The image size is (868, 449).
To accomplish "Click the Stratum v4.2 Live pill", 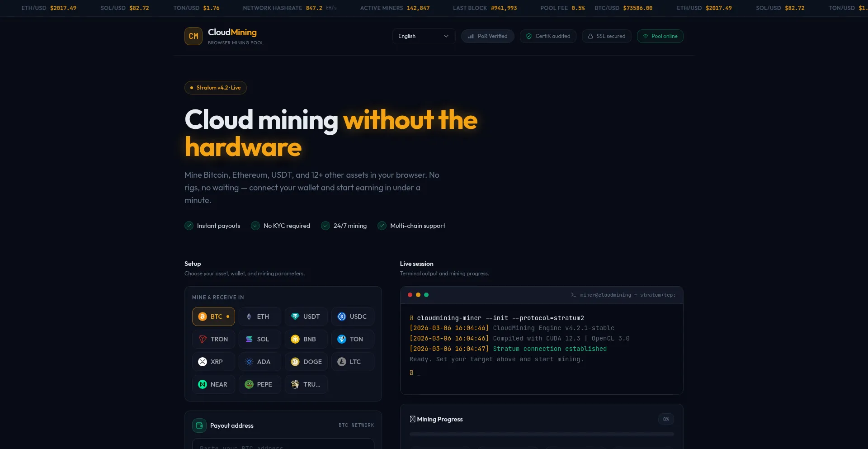I will (x=216, y=88).
